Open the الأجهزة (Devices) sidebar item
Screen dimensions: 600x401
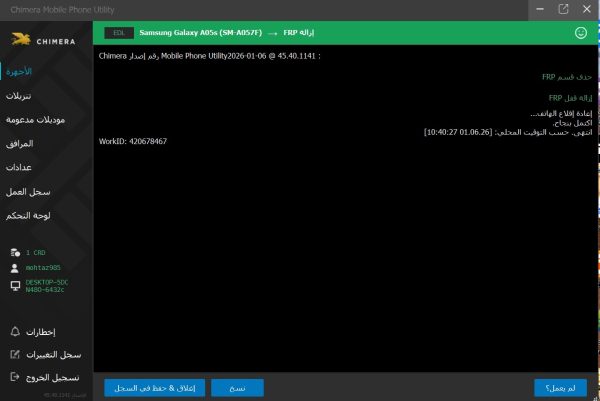click(19, 72)
